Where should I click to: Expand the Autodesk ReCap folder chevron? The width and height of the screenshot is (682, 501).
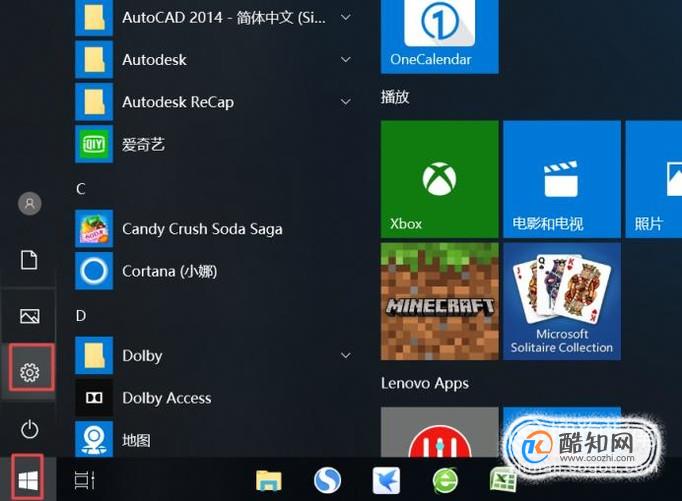[346, 102]
